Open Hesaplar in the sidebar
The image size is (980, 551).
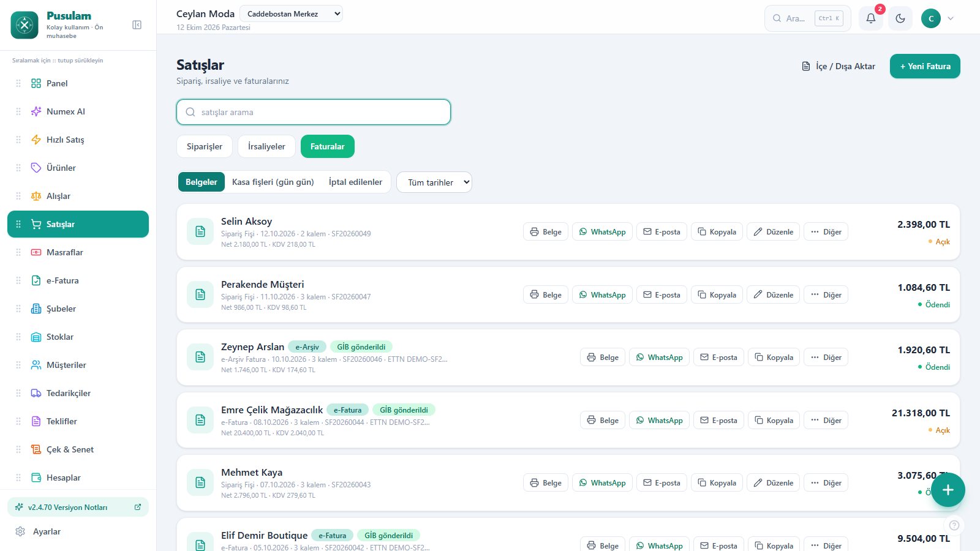78,478
